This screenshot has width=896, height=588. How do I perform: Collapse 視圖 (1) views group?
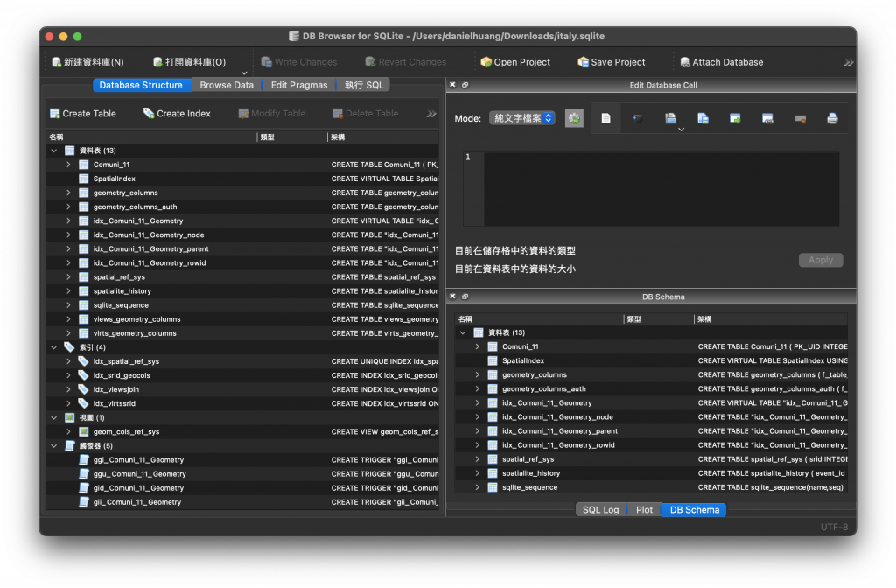click(53, 417)
